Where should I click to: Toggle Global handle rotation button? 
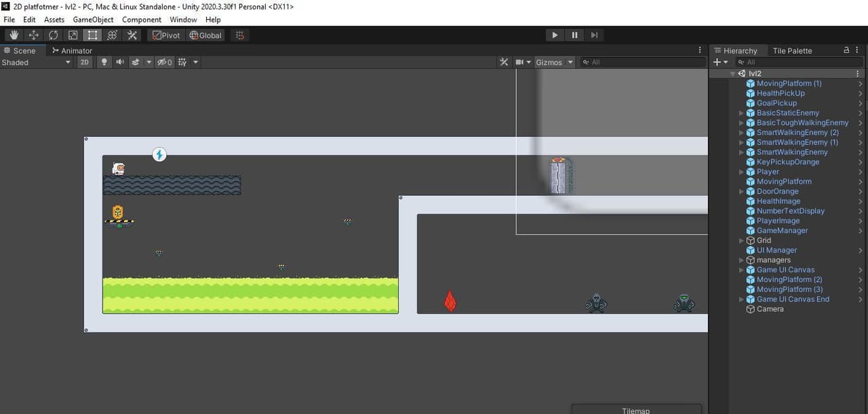pyautogui.click(x=205, y=35)
